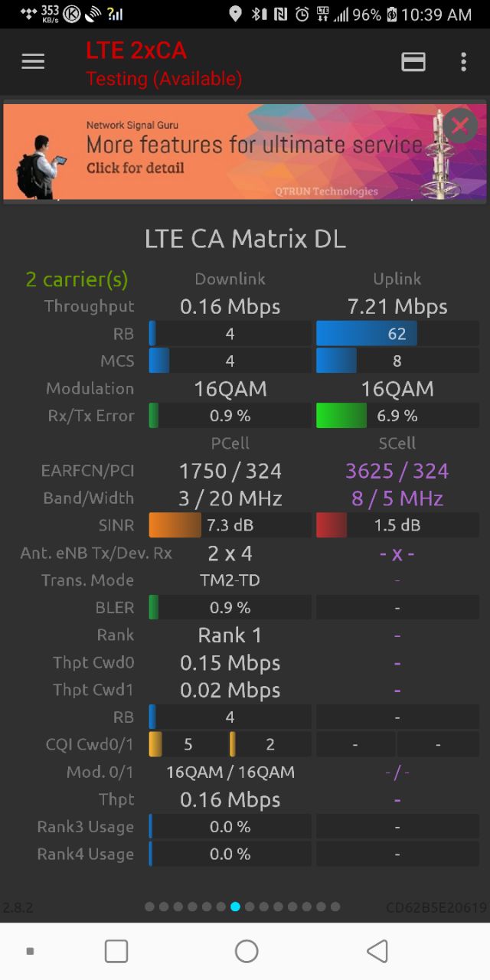Image resolution: width=490 pixels, height=980 pixels.
Task: Select the '2 carrier(s)' green label
Action: coord(77,279)
